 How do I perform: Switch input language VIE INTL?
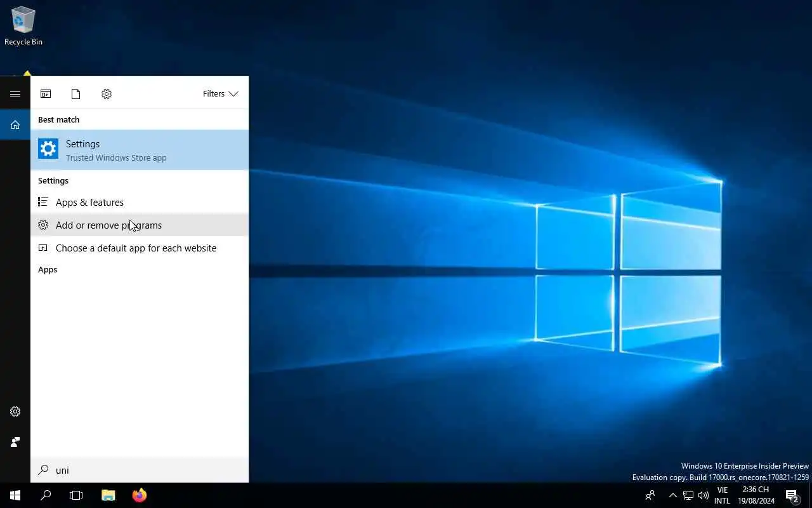coord(722,495)
